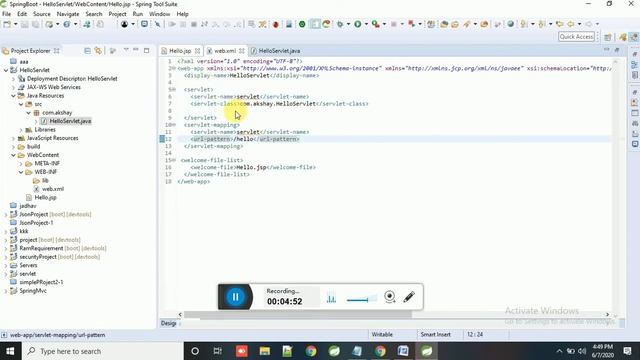Fold the web-app element at line 2
This screenshot has height=360, width=640.
pos(174,68)
